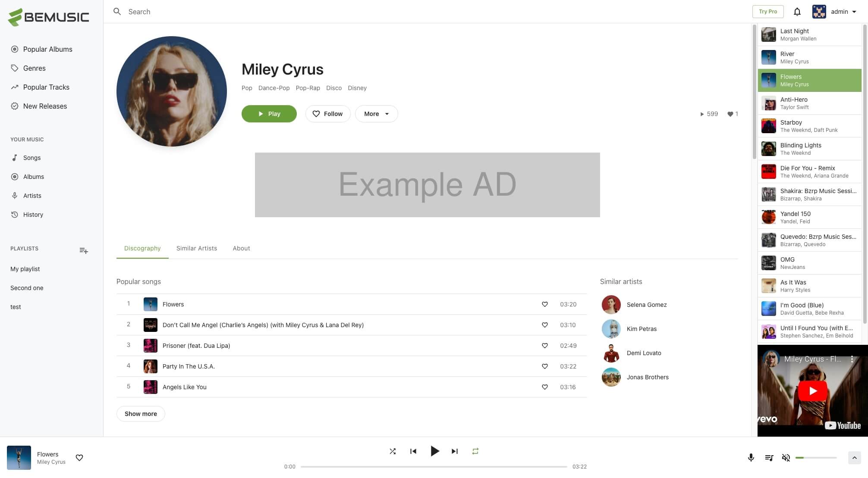
Task: Open the Second one playlist
Action: click(x=27, y=288)
